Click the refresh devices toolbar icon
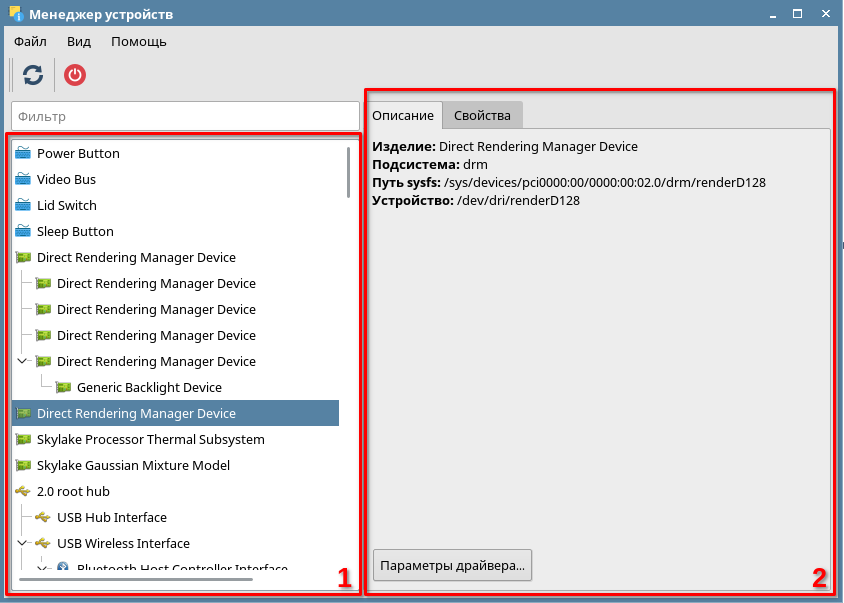 pyautogui.click(x=33, y=75)
